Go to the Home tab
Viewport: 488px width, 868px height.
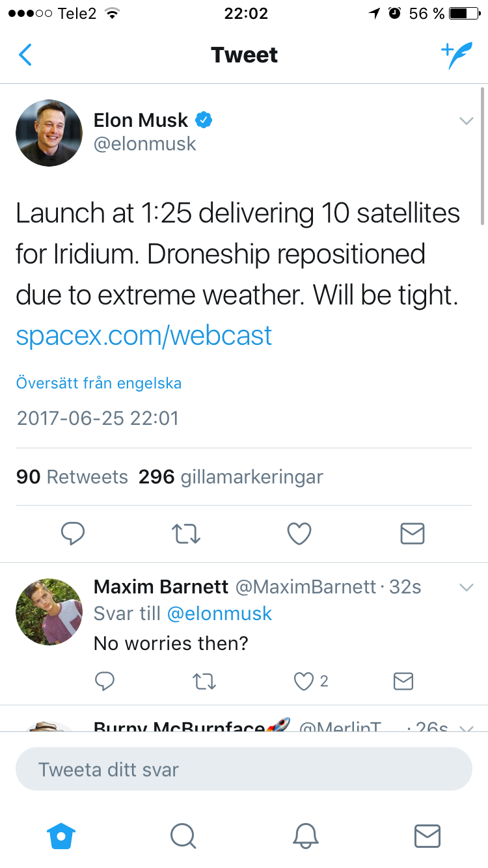(61, 835)
